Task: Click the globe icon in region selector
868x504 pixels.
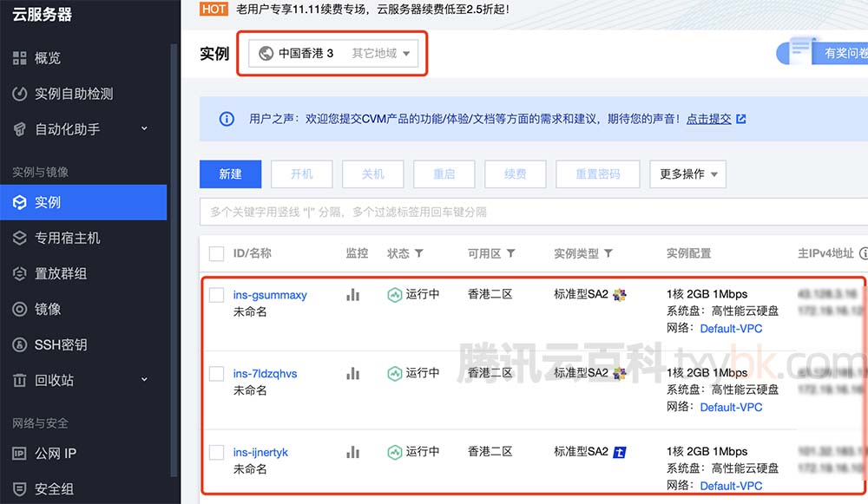Action: [266, 53]
